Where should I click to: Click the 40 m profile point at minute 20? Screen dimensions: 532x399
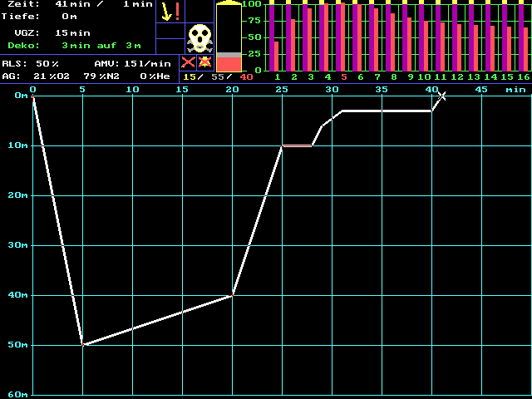click(232, 294)
